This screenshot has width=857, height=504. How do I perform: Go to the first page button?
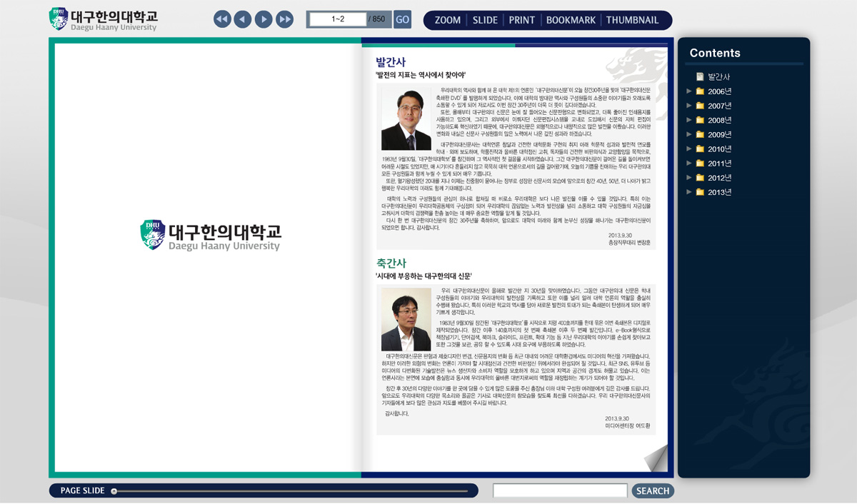click(x=222, y=19)
